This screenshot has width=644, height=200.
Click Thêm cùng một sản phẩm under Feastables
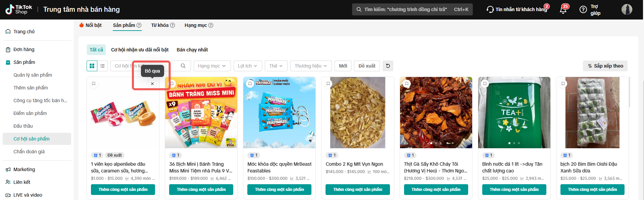[x=279, y=190]
